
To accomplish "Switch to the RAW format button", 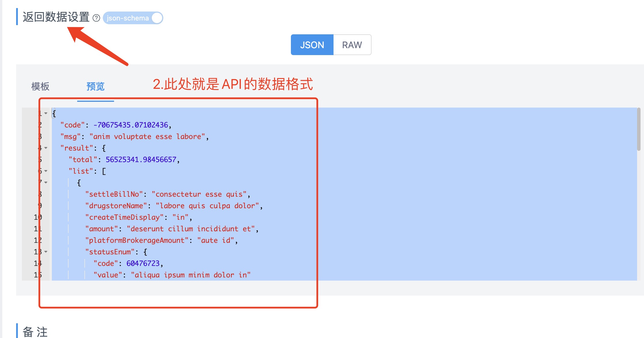I will click(352, 45).
